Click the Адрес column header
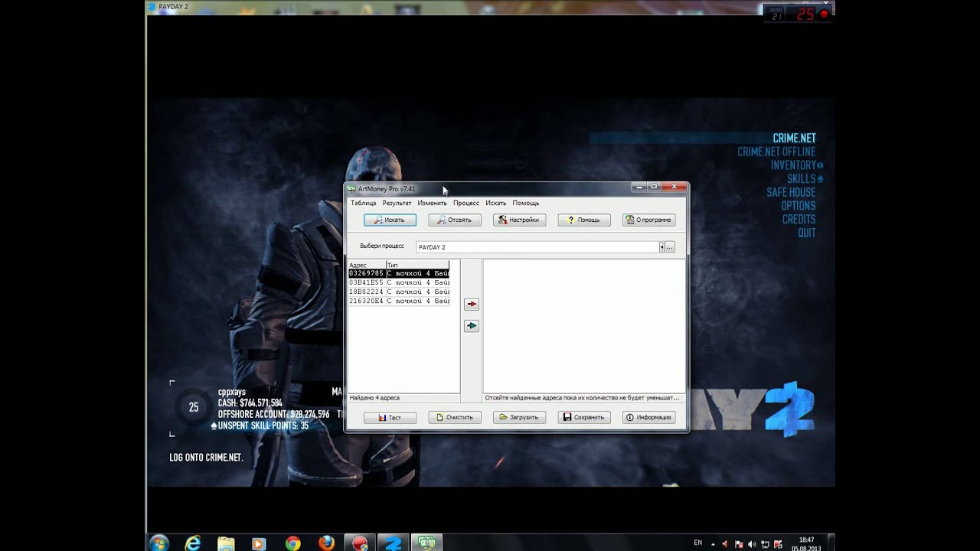 point(367,265)
